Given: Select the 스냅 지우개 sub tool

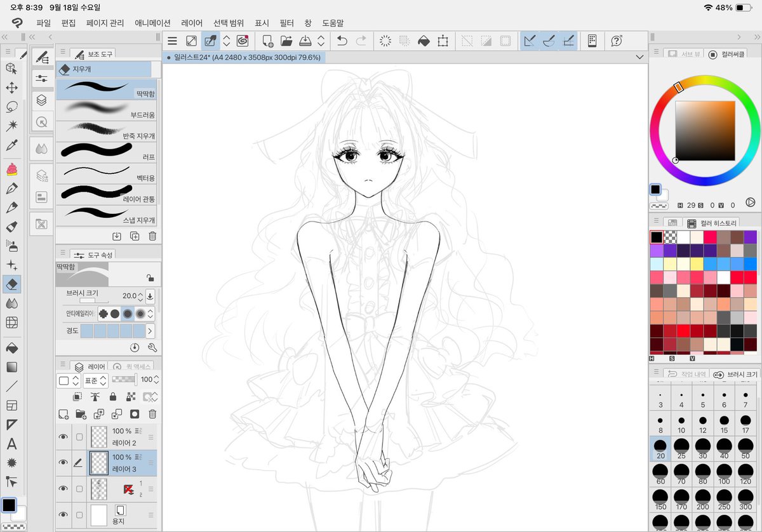Looking at the screenshot, I should (x=107, y=214).
